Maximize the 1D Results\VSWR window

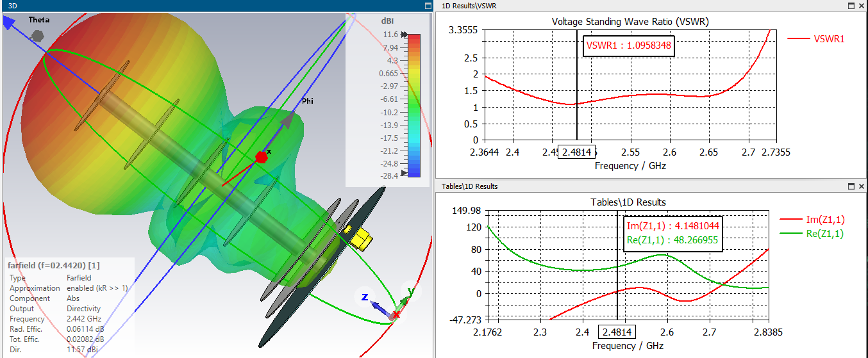tap(851, 5)
